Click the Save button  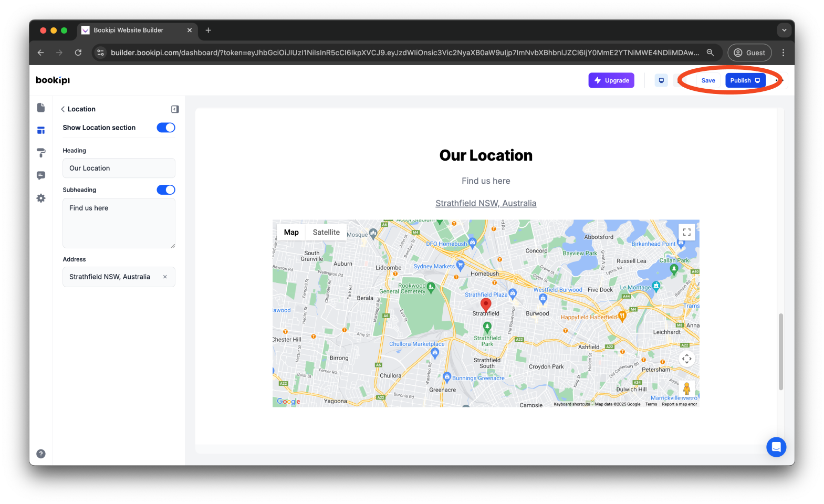click(708, 80)
